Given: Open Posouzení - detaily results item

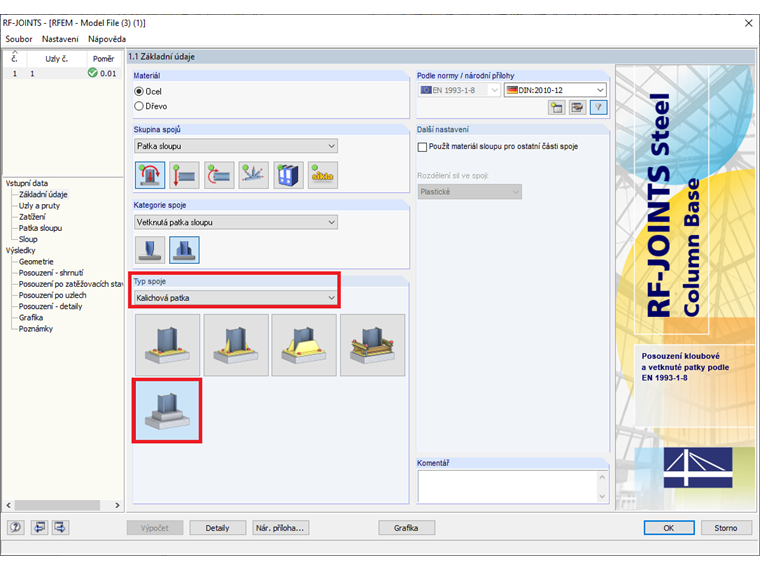Looking at the screenshot, I should point(50,306).
